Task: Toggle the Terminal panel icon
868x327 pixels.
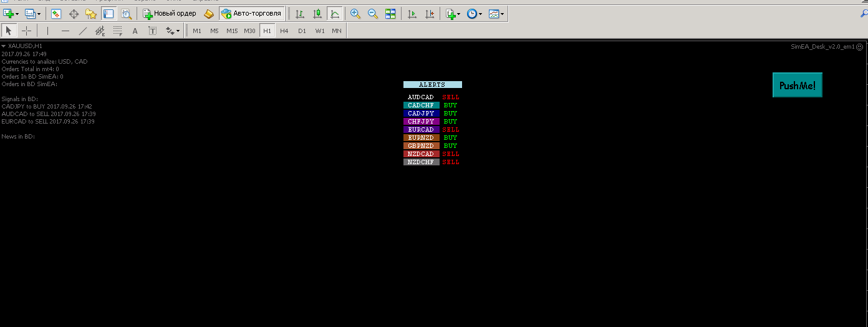Action: click(109, 13)
